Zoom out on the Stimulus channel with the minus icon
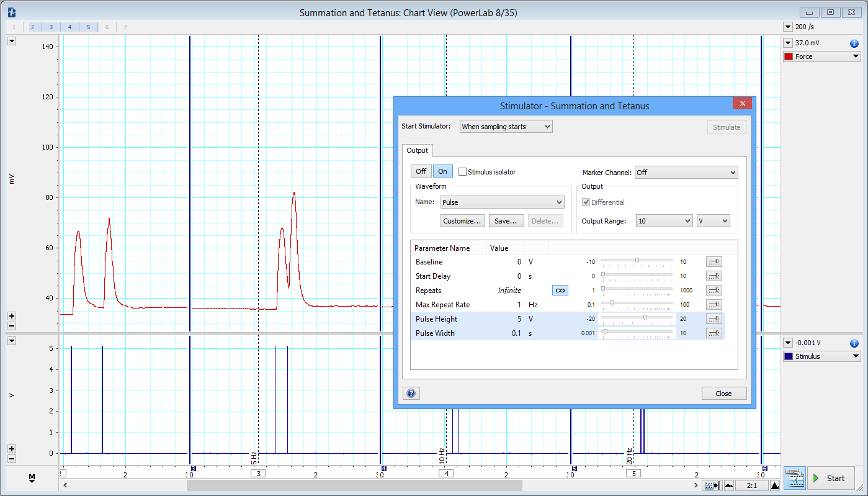 [x=11, y=458]
